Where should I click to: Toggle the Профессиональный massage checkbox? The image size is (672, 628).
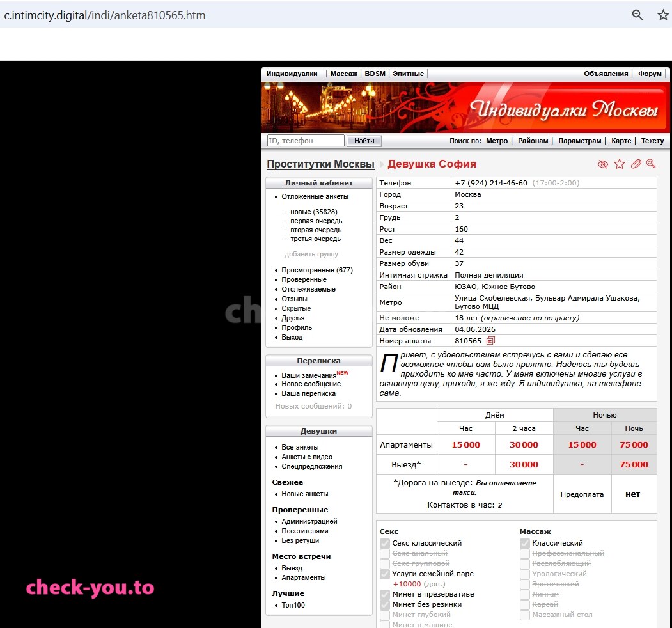point(524,553)
